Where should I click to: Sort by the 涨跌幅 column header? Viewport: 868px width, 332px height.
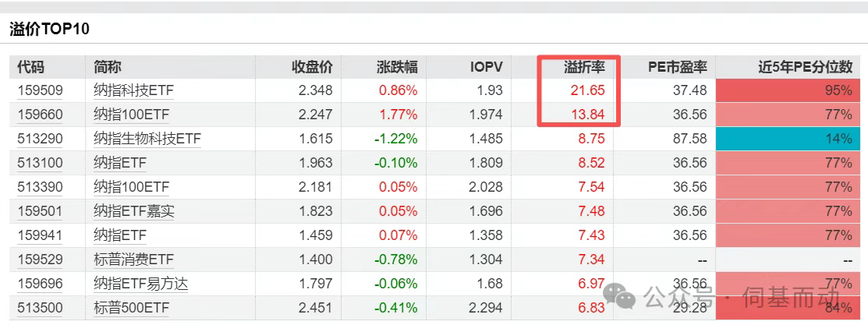(x=397, y=67)
